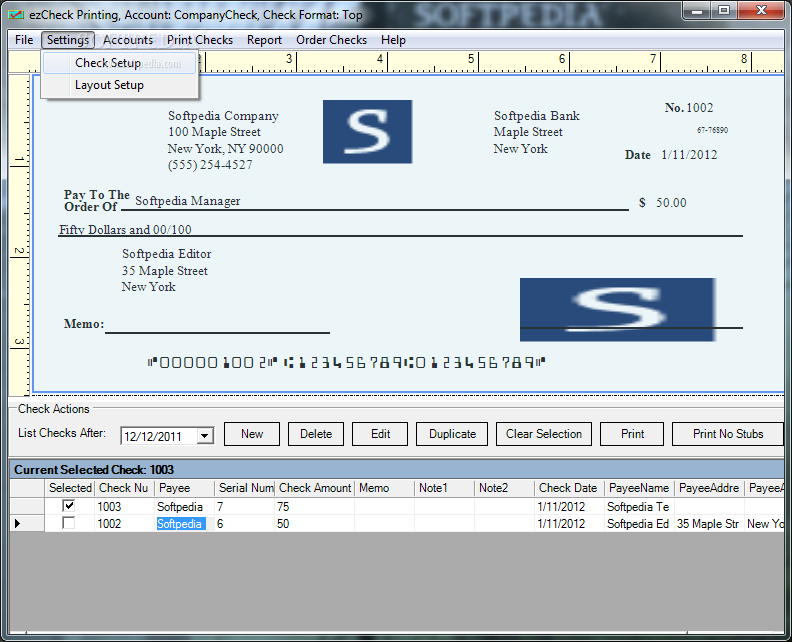Open the List Checks After date dropdown
792x642 pixels.
(x=205, y=435)
